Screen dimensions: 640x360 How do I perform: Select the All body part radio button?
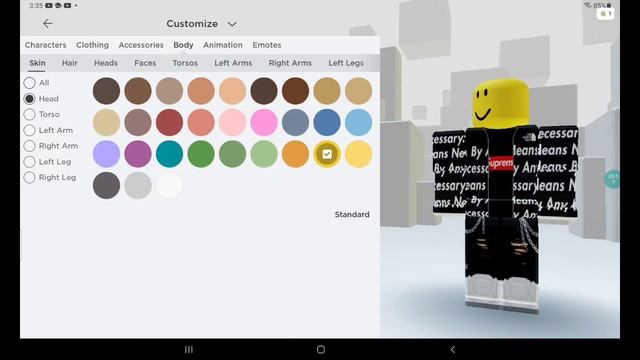[x=29, y=83]
